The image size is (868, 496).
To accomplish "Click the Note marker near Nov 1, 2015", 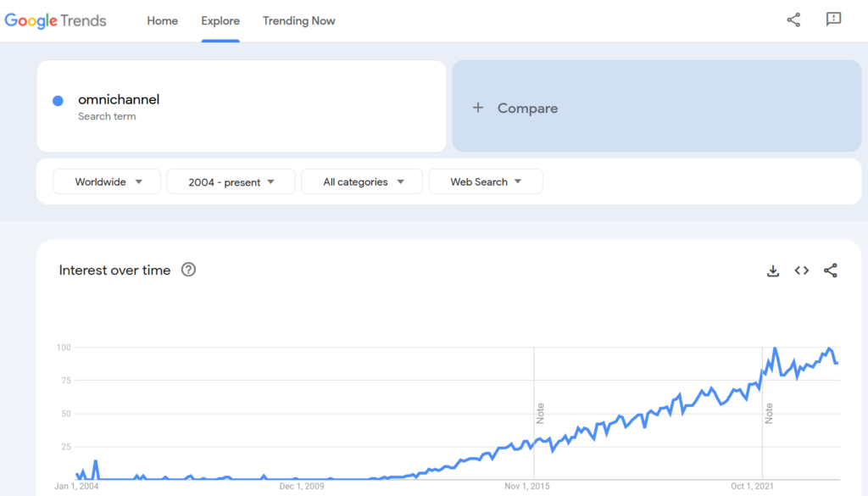I will pyautogui.click(x=540, y=413).
